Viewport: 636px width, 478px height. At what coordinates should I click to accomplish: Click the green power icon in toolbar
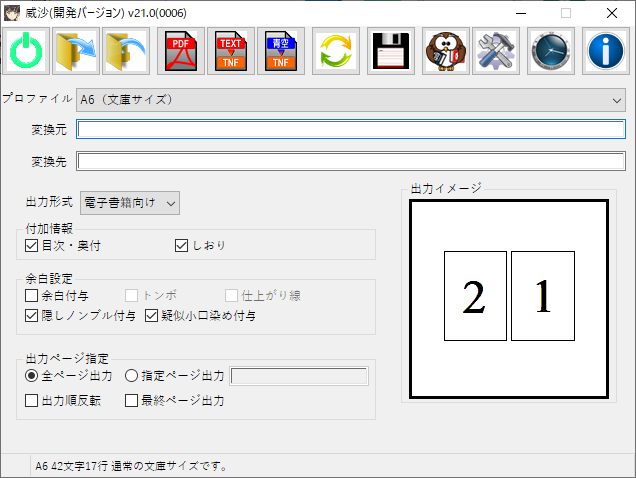[26, 51]
